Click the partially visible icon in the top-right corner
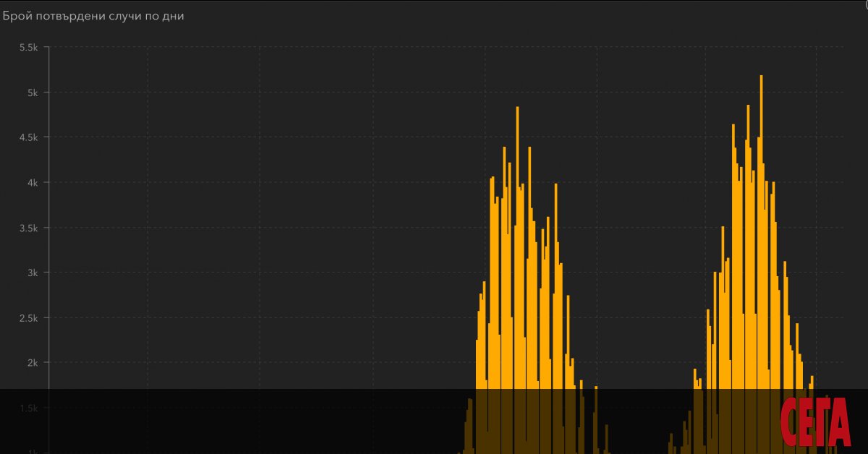The image size is (868, 454). coord(865,3)
